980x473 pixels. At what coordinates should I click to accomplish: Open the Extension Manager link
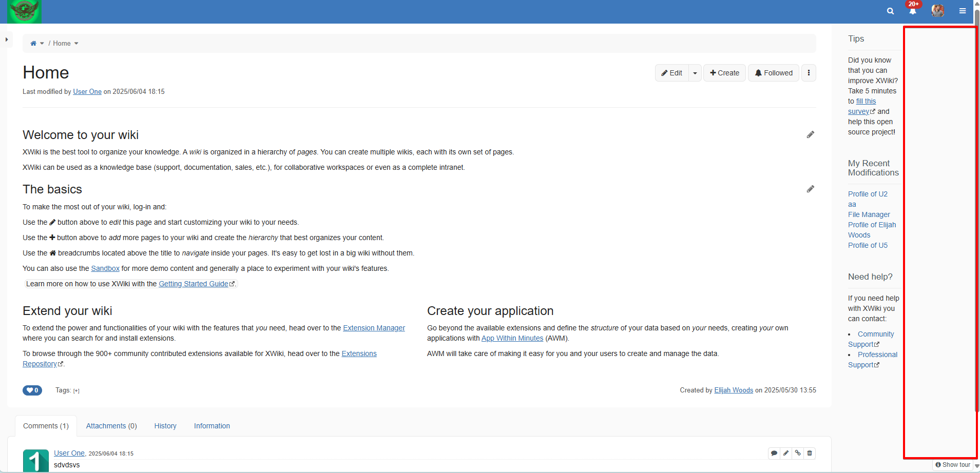374,328
